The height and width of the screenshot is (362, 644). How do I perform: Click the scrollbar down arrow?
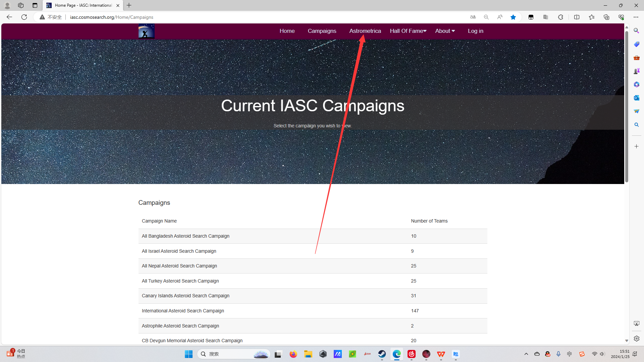[x=627, y=341]
